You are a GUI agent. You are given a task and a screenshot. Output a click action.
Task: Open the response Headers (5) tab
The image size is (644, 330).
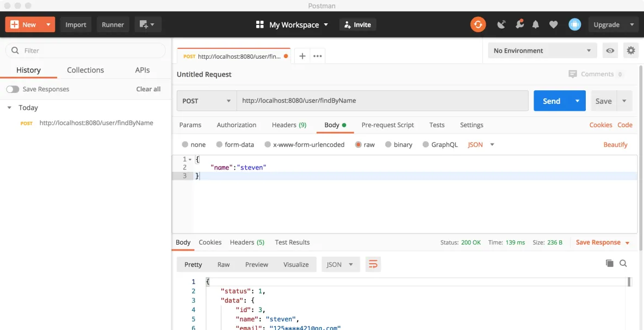(247, 242)
